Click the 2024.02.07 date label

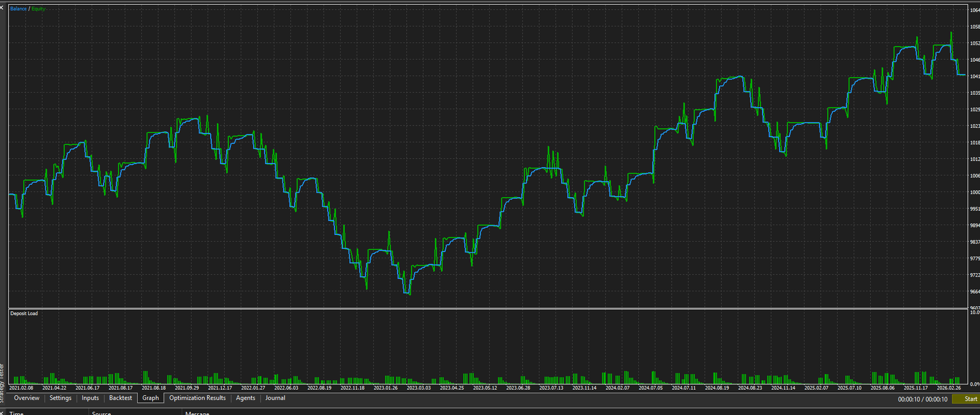pyautogui.click(x=617, y=387)
